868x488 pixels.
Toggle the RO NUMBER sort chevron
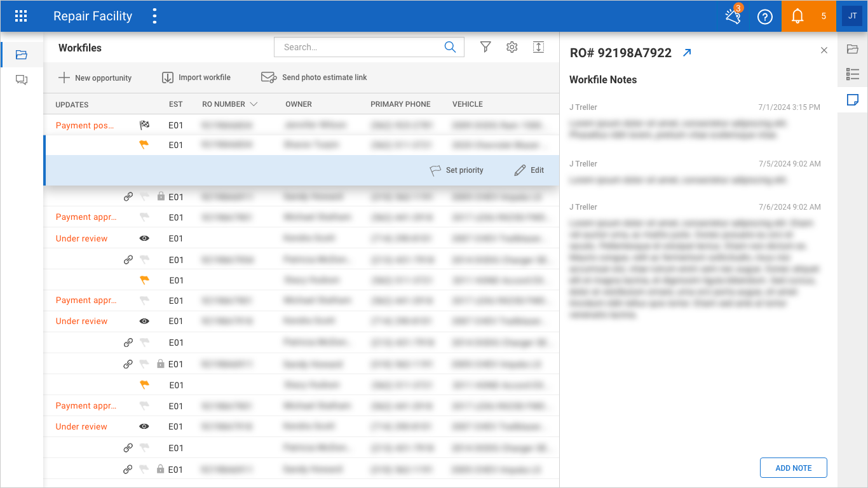point(254,104)
